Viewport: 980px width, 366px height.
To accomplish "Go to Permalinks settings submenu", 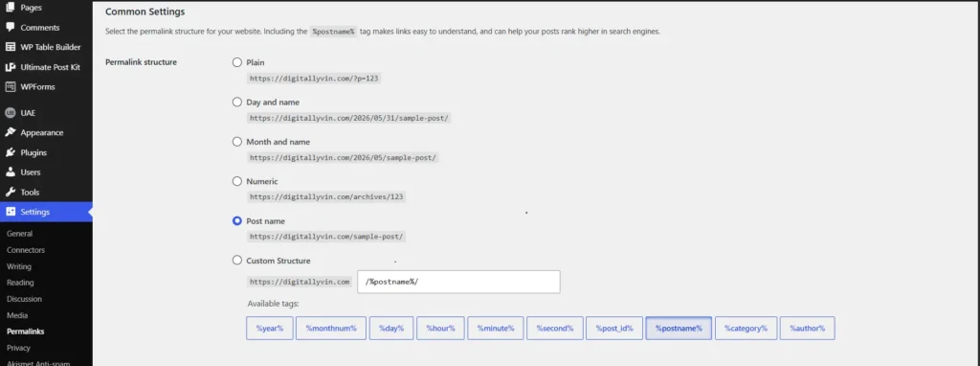I will [25, 332].
